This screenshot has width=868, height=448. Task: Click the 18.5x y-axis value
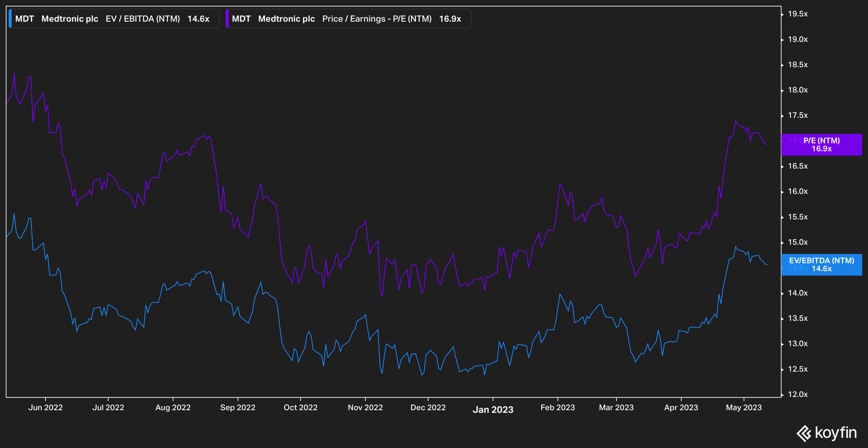(x=798, y=65)
